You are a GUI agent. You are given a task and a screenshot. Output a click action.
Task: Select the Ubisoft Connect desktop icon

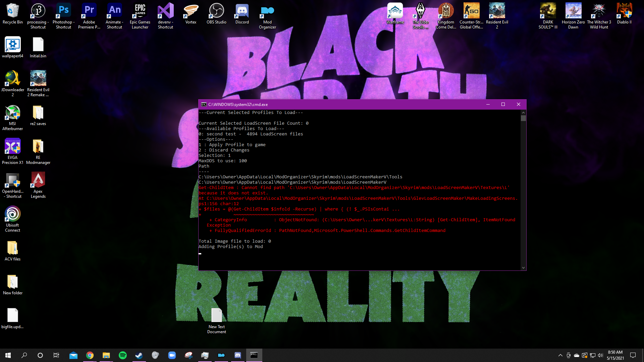[x=13, y=219]
